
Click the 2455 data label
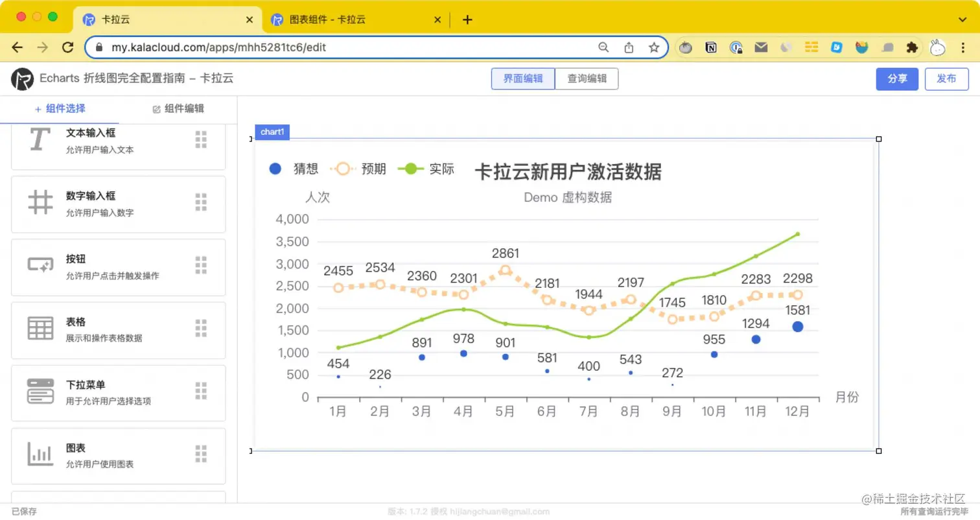(x=338, y=271)
